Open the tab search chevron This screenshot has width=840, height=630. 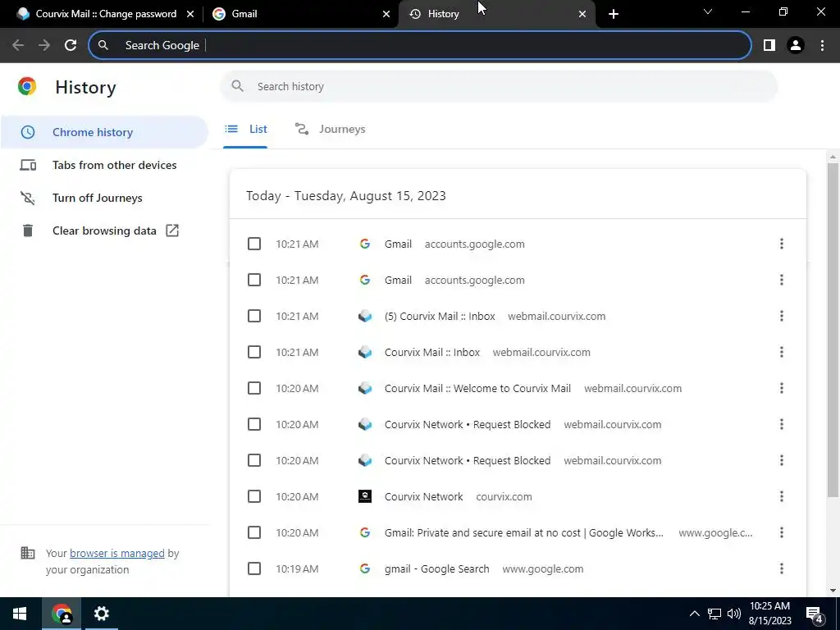pyautogui.click(x=708, y=11)
